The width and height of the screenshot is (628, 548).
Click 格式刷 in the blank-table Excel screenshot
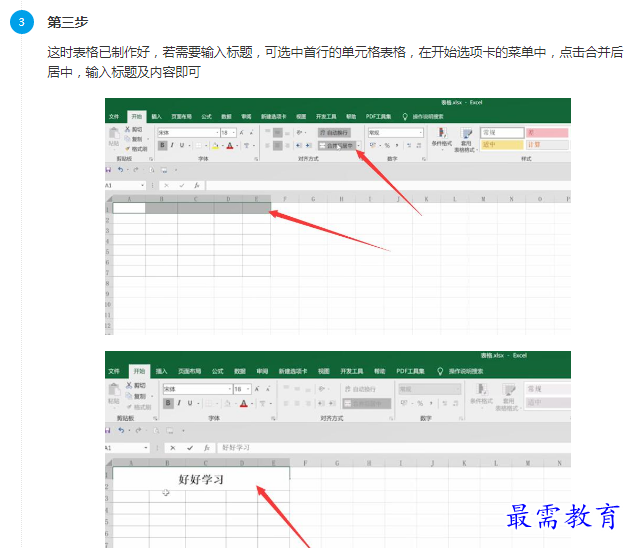point(136,149)
